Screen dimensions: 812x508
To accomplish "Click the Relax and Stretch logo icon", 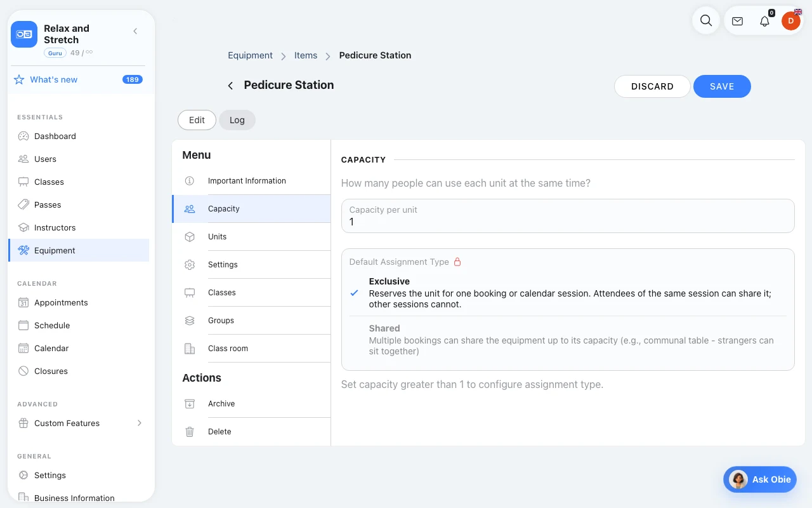I will tap(24, 34).
